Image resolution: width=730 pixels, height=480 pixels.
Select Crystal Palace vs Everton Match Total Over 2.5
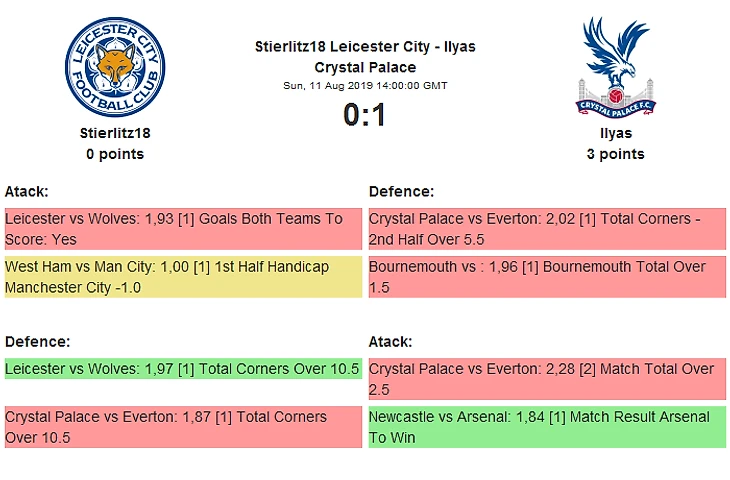547,379
